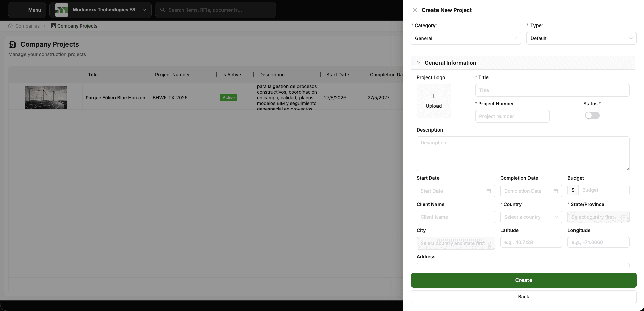
Task: Click the Title input field
Action: [552, 90]
